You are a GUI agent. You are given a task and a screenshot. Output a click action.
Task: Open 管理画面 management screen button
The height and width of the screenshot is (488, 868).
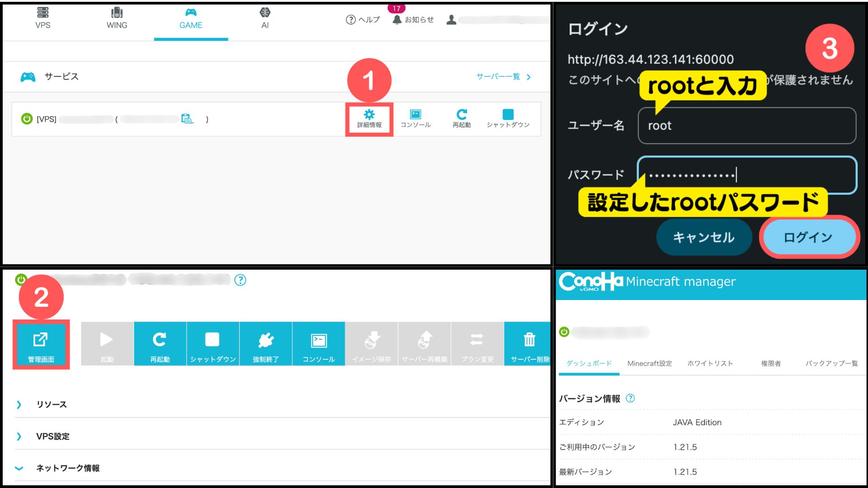point(41,344)
